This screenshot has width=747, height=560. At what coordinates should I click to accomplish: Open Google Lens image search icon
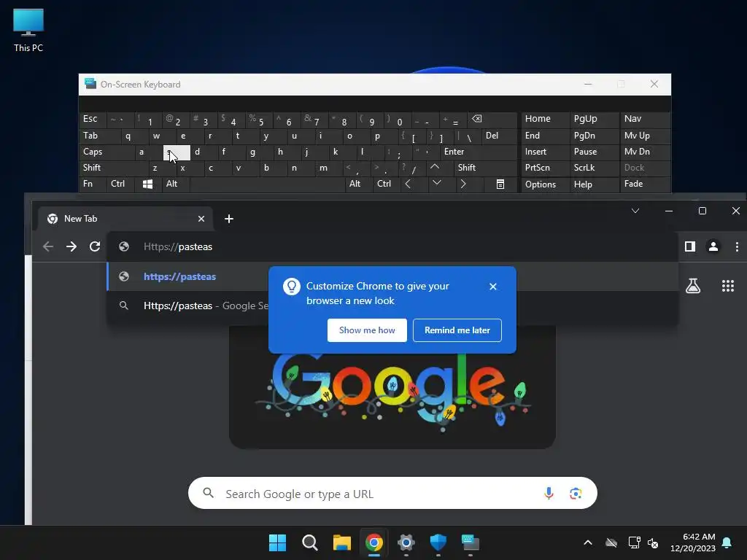(x=576, y=494)
